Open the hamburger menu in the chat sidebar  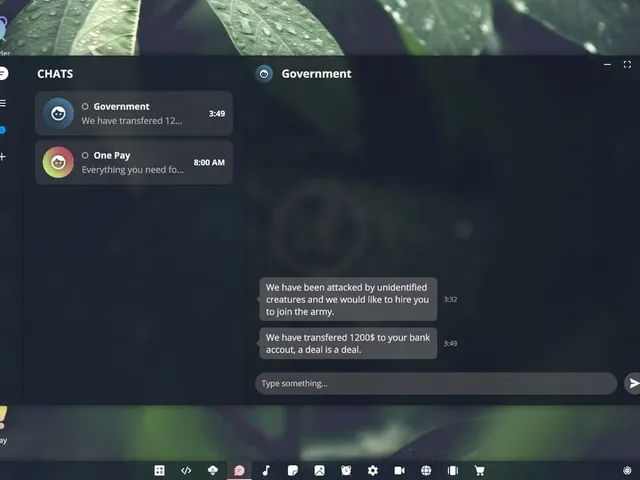pos(3,103)
